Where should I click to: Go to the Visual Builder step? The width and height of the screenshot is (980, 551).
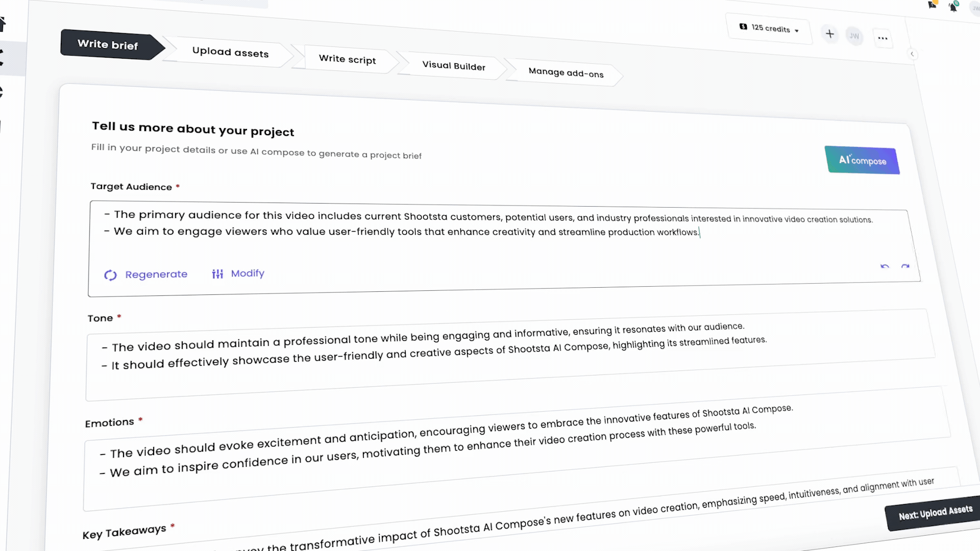pos(453,66)
